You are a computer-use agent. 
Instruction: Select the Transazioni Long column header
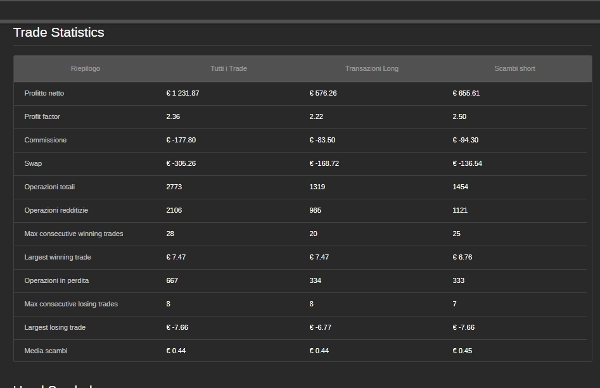[372, 68]
